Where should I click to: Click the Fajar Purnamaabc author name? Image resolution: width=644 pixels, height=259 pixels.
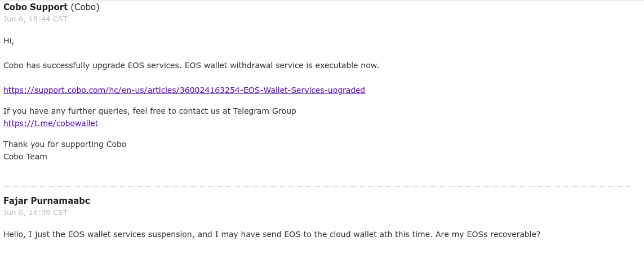coord(46,200)
